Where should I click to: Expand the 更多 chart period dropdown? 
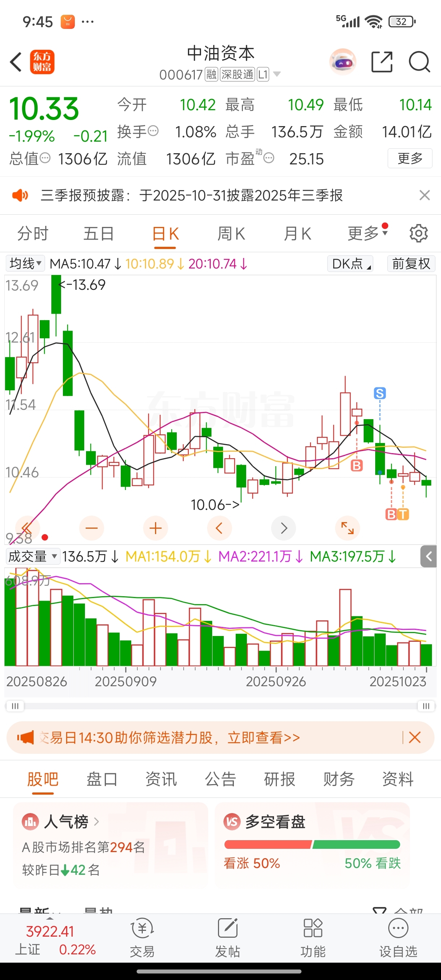point(367,233)
